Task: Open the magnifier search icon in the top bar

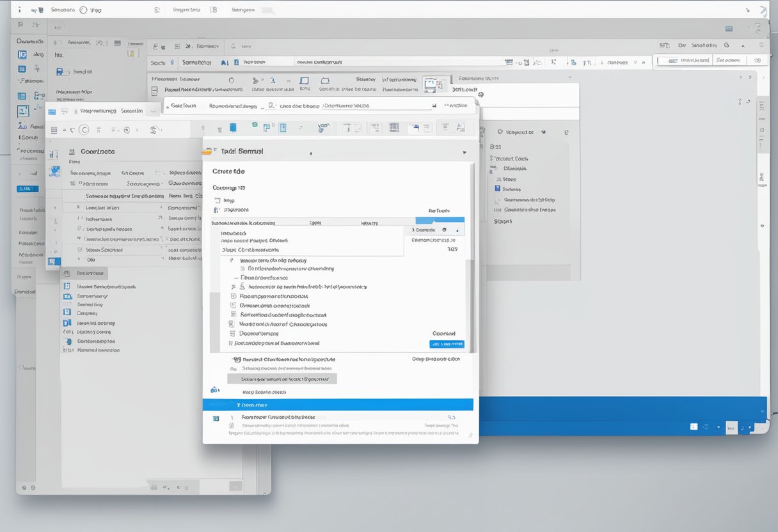Action: pos(171,61)
